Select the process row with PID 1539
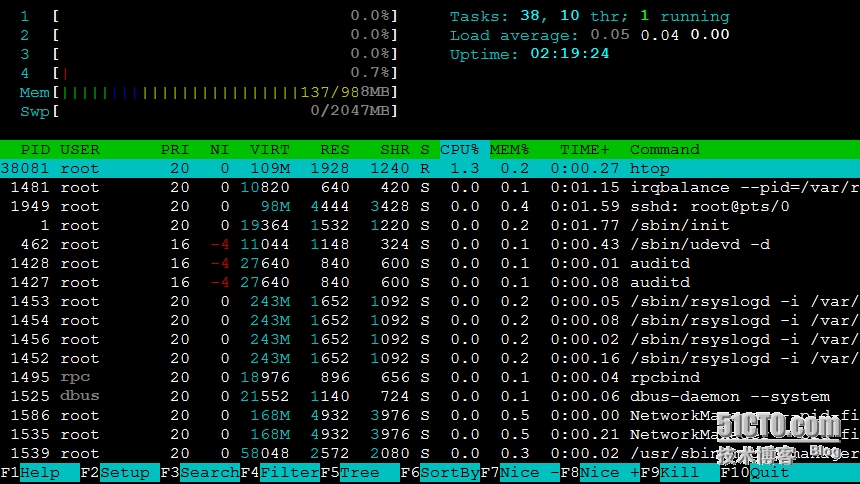This screenshot has height=484, width=860. pos(430,453)
